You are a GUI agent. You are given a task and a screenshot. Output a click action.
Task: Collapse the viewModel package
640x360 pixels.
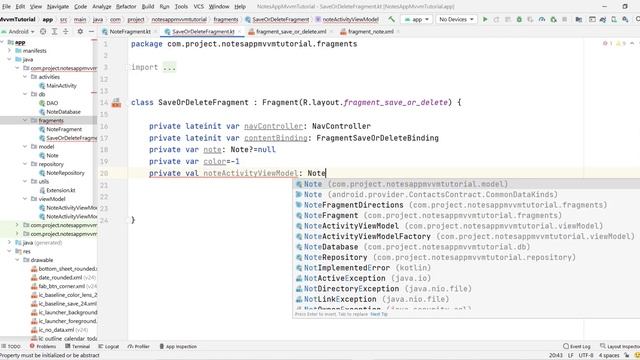pyautogui.click(x=25, y=199)
